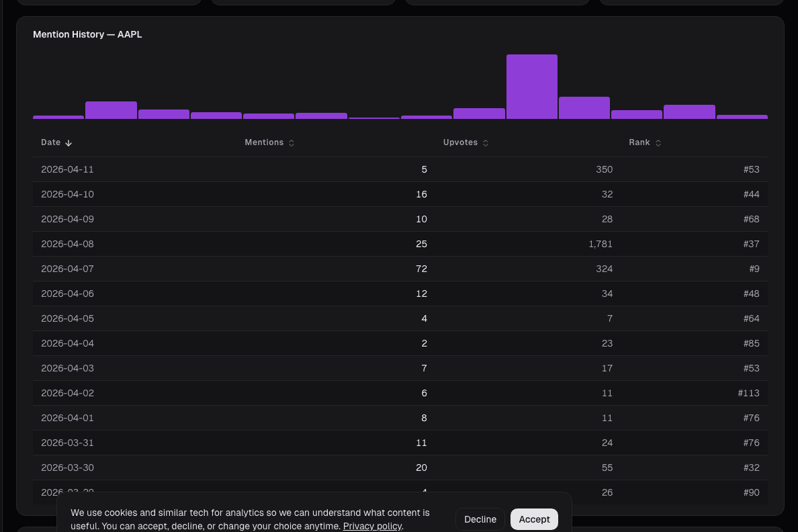Click the Date column sort arrow icon

tap(69, 143)
